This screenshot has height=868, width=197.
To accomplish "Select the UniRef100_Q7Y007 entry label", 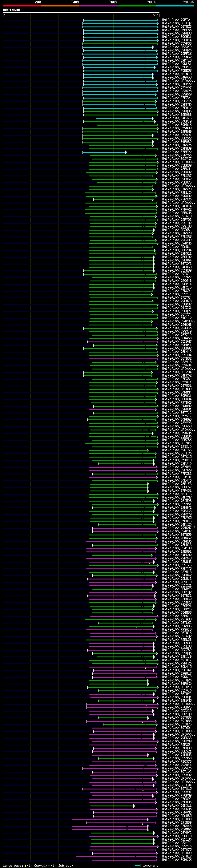I will click(x=177, y=88).
